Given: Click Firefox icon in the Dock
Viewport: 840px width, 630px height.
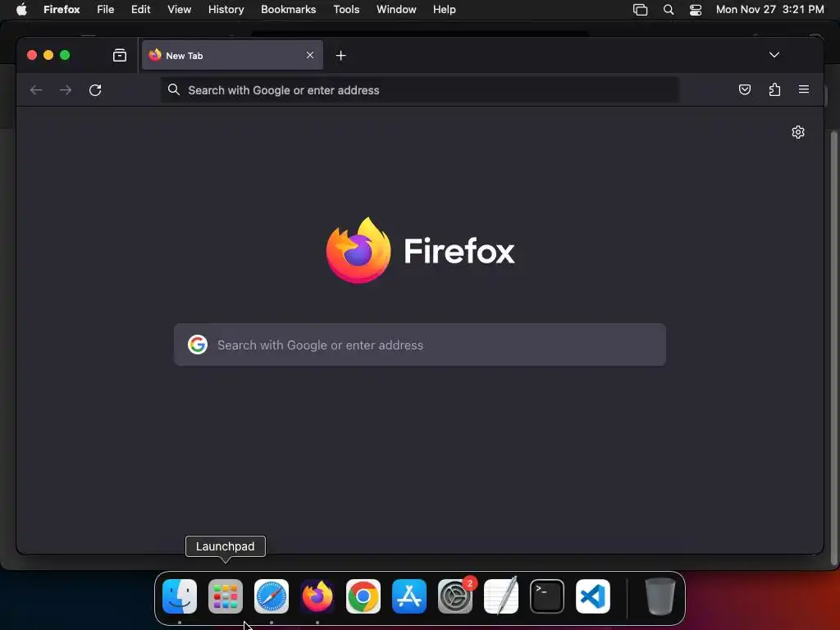Looking at the screenshot, I should tap(317, 596).
